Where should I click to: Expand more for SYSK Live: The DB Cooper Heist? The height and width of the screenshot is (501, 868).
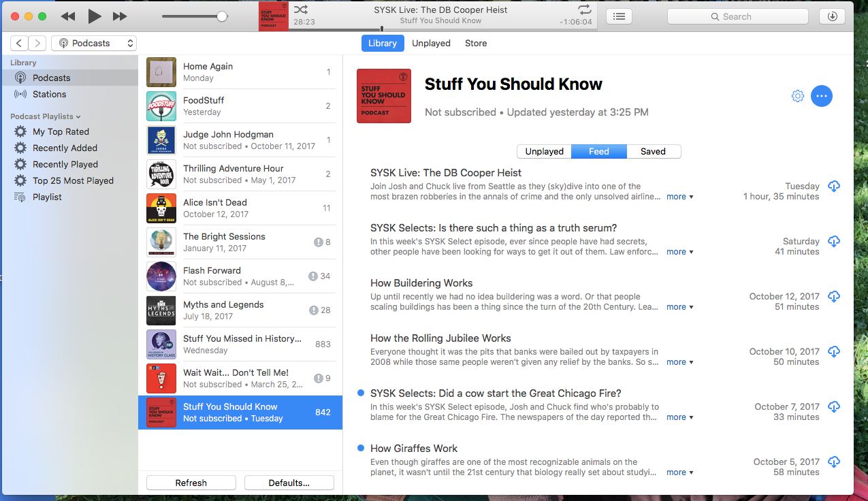[x=680, y=197]
